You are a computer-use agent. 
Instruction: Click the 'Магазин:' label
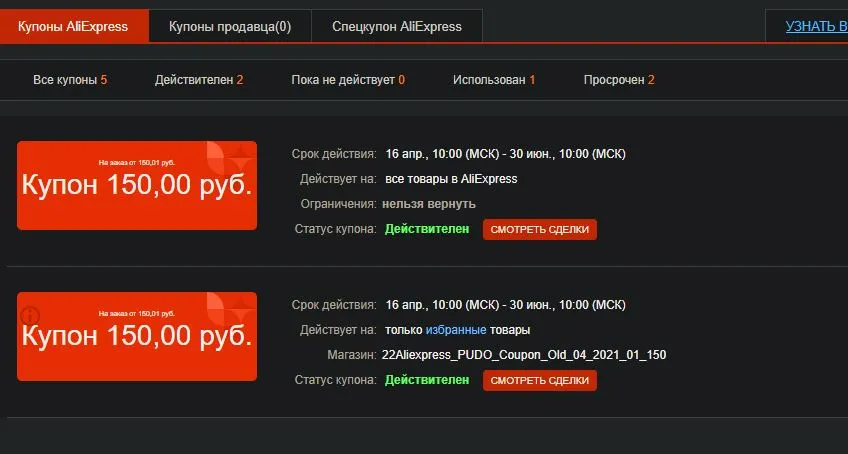(352, 355)
